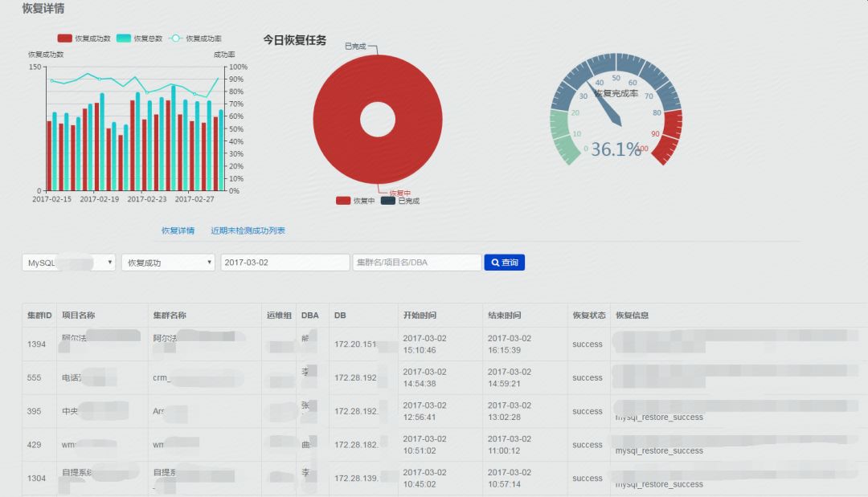Click the magnifier icon in the 查询 button
Screen dimensions: 868x497
click(x=494, y=263)
